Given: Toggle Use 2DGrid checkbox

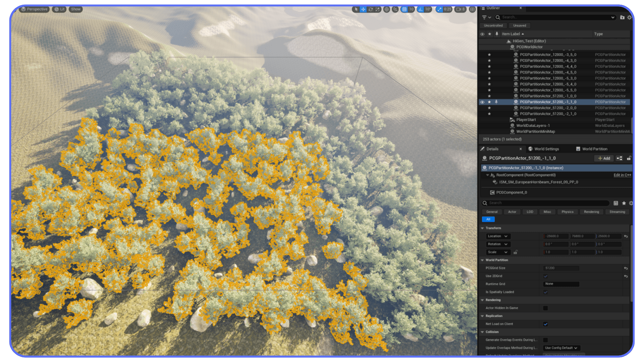Looking at the screenshot, I should (x=545, y=276).
